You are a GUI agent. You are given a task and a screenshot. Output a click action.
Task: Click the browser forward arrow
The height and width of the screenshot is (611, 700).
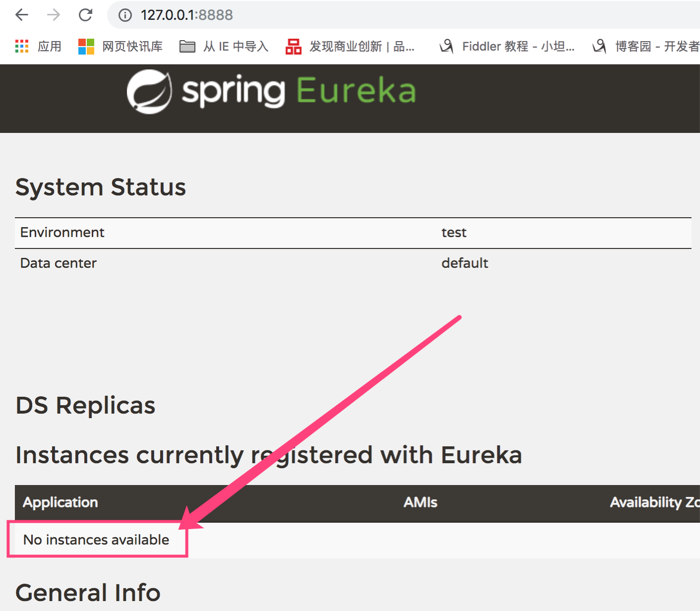[x=54, y=15]
